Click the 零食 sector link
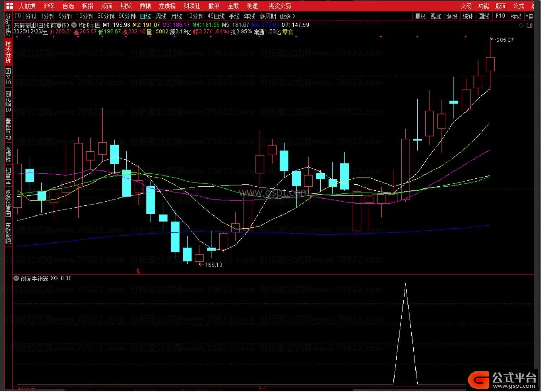Viewport: 542px width, 392px height. point(288,32)
